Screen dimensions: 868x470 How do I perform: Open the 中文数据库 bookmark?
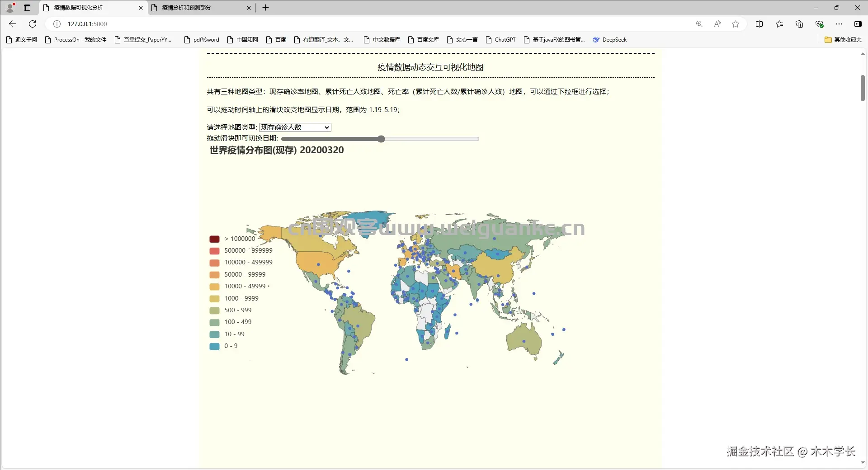(382, 40)
